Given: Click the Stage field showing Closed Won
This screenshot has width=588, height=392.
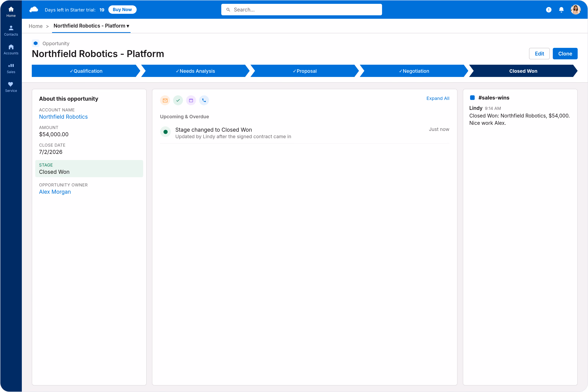Looking at the screenshot, I should click(89, 169).
